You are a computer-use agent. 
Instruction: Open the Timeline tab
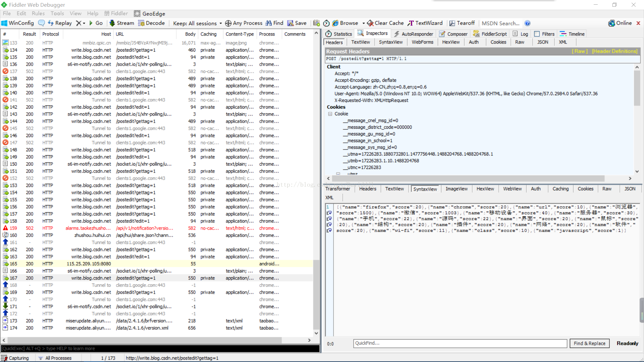point(572,34)
